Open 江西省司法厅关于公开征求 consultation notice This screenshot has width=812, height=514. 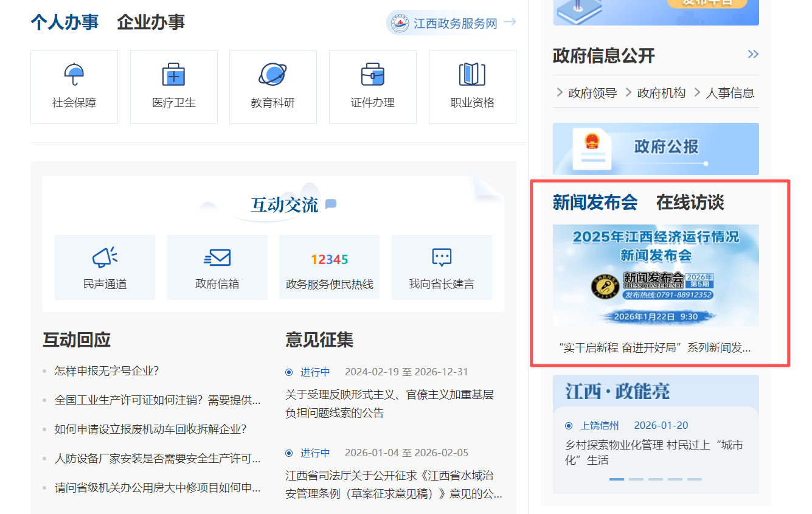coord(394,485)
